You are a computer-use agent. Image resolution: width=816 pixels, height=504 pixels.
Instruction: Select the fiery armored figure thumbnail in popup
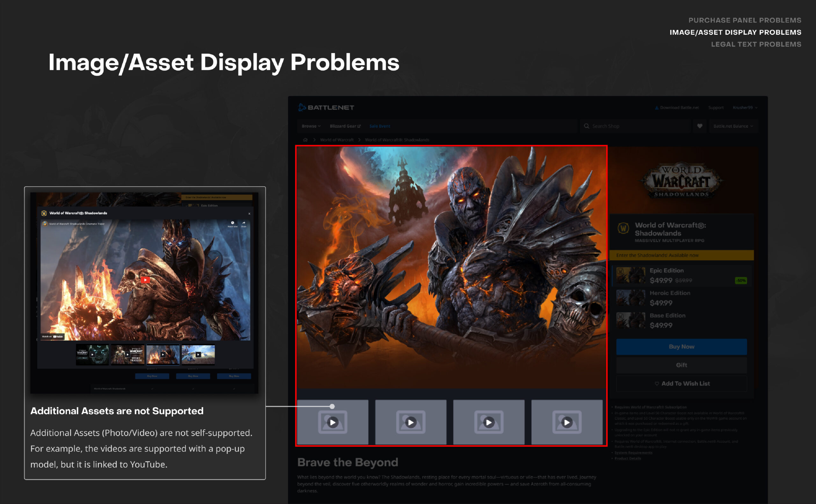click(x=163, y=354)
